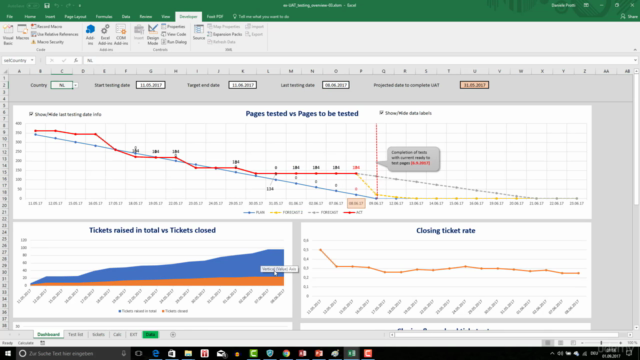Viewport: 640px width, 360px height.
Task: Click the completion of tests callout
Action: click(x=412, y=158)
